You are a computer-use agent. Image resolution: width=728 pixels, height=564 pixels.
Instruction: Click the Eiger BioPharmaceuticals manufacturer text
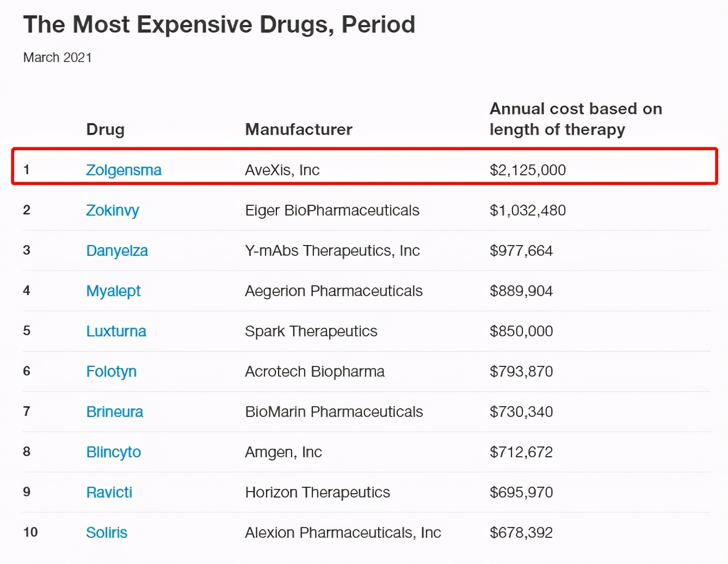coord(332,211)
